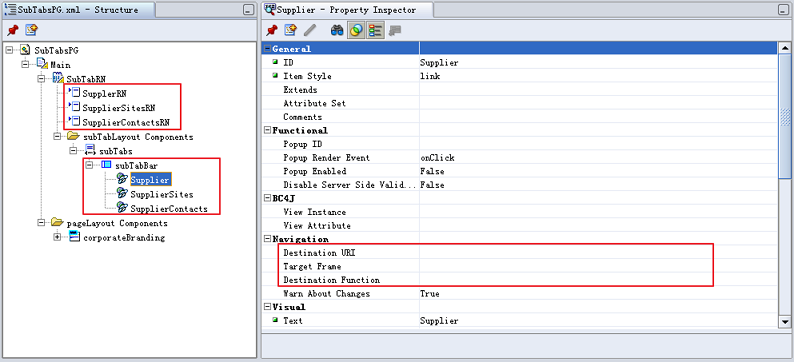Collapse the BC4J property section
794x362 pixels.
click(x=267, y=198)
